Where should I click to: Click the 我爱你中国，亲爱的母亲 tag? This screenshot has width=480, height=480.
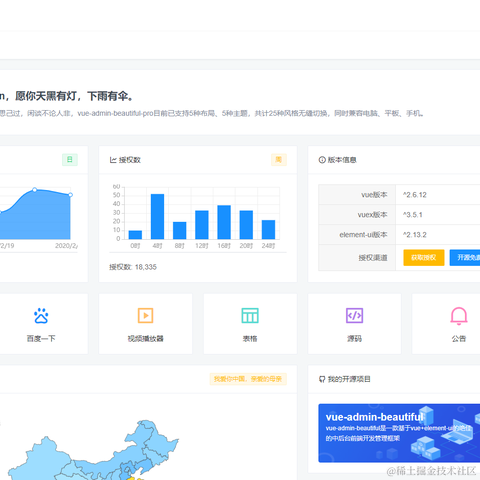(x=248, y=379)
